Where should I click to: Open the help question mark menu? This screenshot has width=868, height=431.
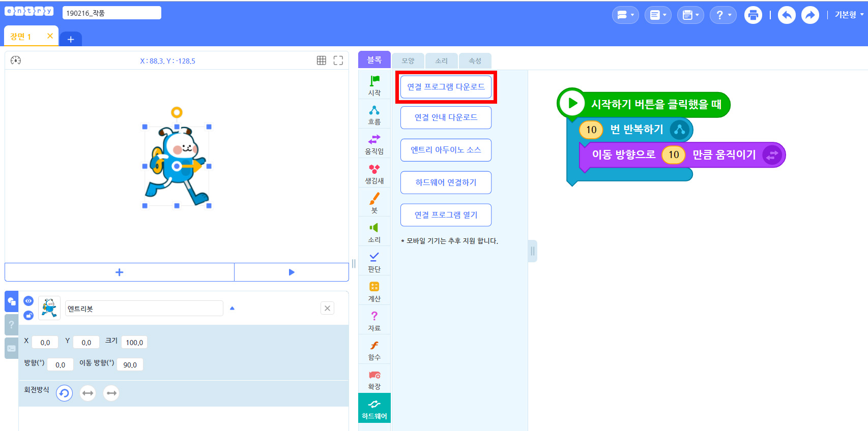pos(723,15)
